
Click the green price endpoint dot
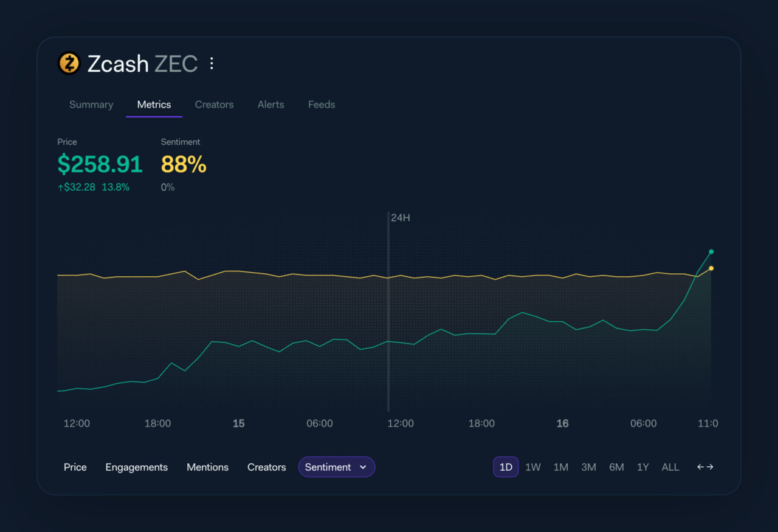click(x=711, y=251)
